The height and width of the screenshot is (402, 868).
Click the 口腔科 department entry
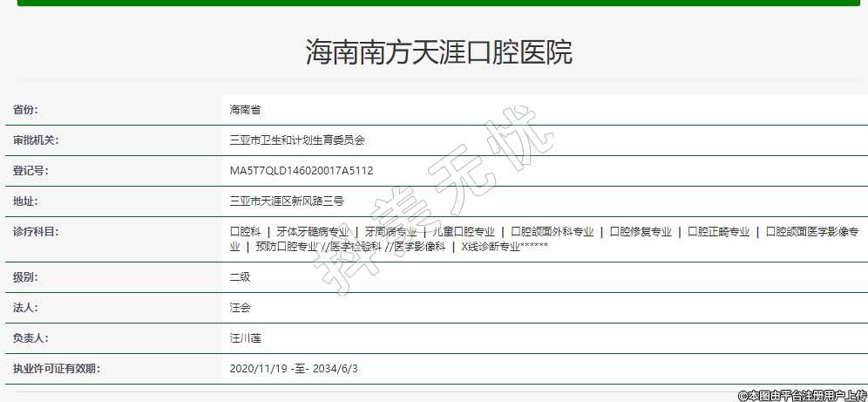[245, 232]
